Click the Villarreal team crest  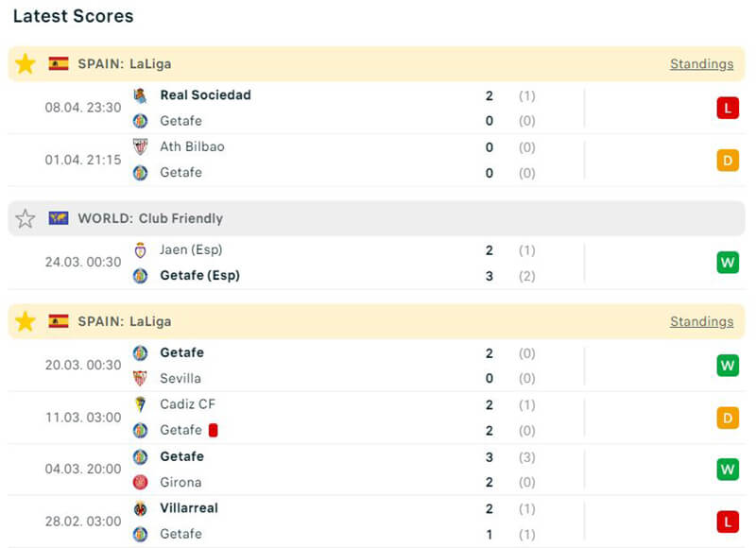(x=140, y=508)
